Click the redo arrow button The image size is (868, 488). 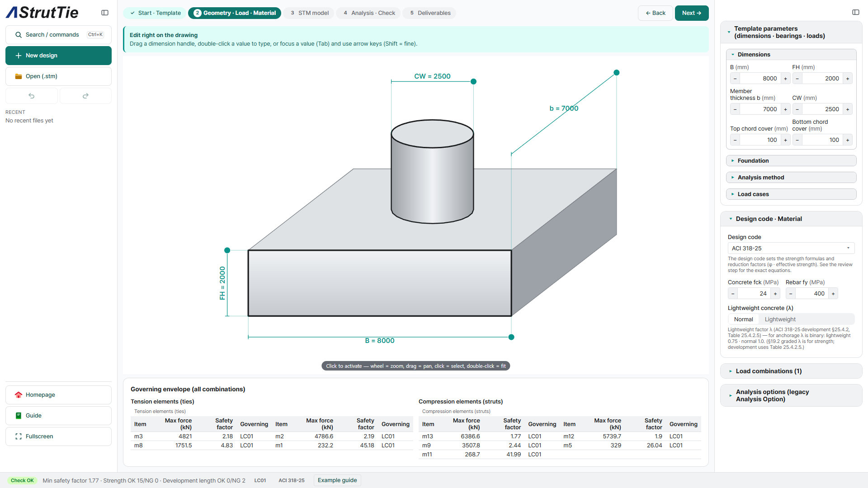pos(85,96)
